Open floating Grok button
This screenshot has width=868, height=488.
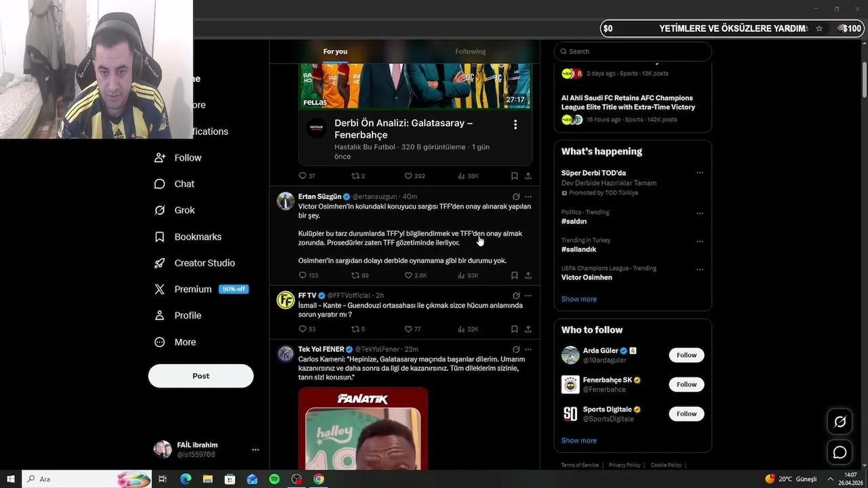pyautogui.click(x=840, y=422)
